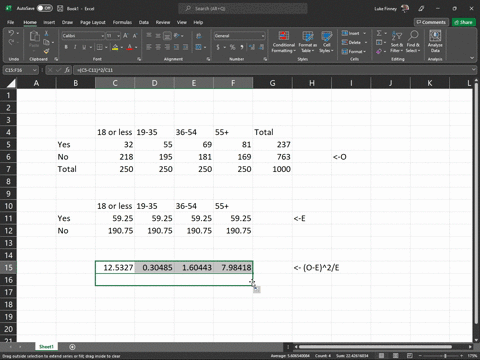Click the red Font Color swatch
This screenshot has width=480, height=360.
click(x=130, y=47)
